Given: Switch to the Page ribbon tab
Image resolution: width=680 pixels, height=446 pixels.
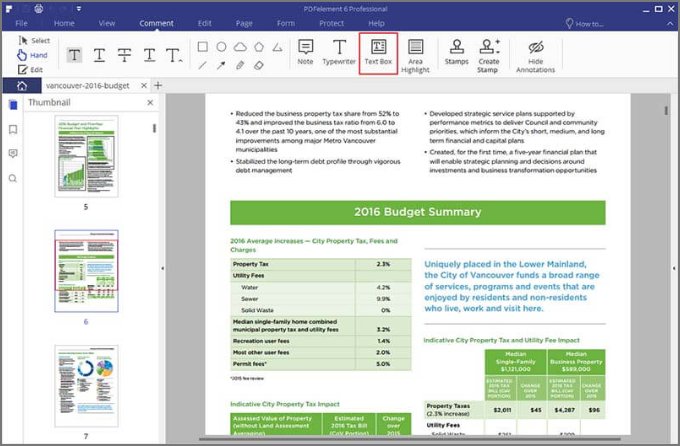Looking at the screenshot, I should (244, 23).
